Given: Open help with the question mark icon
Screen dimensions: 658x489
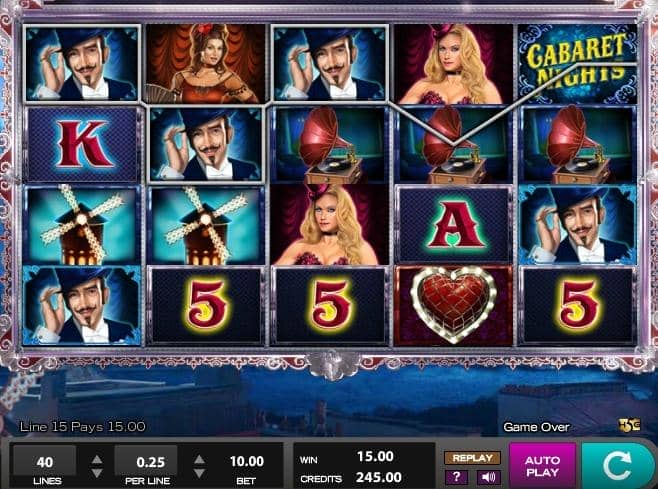Looking at the screenshot, I should [x=456, y=477].
